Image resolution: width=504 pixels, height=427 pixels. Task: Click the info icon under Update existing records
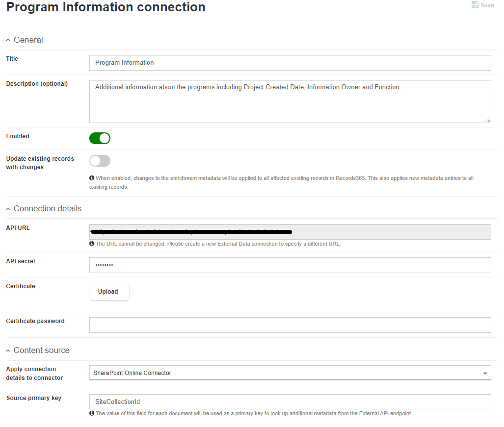click(x=92, y=178)
